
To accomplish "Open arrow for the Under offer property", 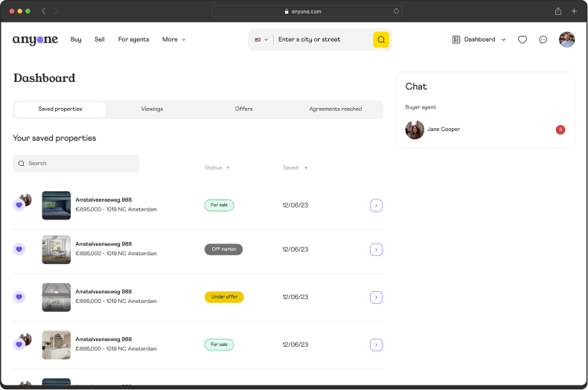I will [376, 297].
